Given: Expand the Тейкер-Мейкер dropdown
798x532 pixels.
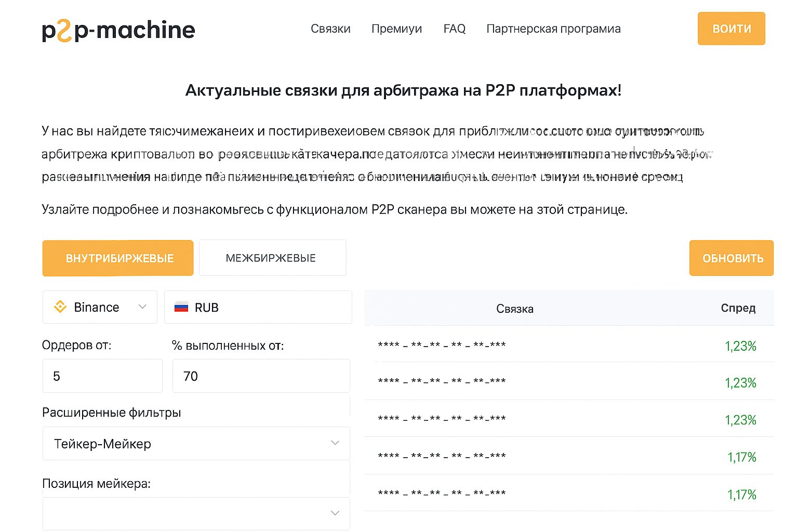Looking at the screenshot, I should click(196, 443).
